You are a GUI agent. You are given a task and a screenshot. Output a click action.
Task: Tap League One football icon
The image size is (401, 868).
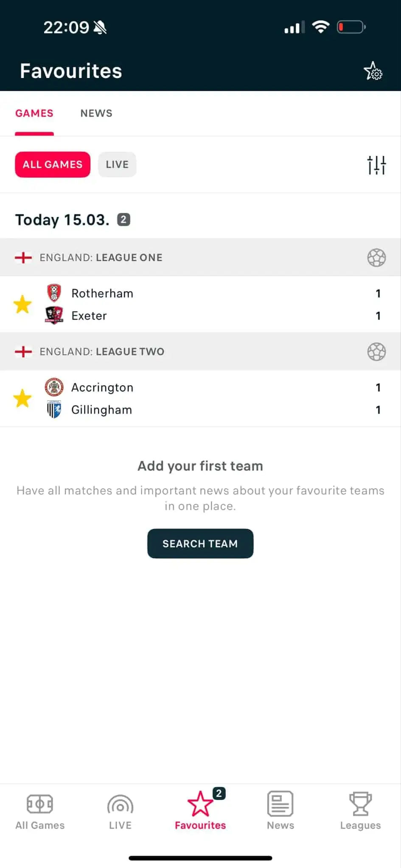pos(376,258)
